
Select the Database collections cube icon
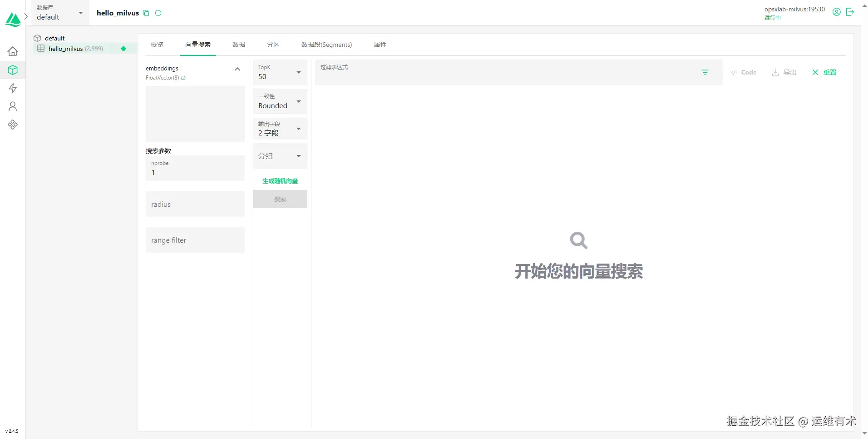[12, 70]
